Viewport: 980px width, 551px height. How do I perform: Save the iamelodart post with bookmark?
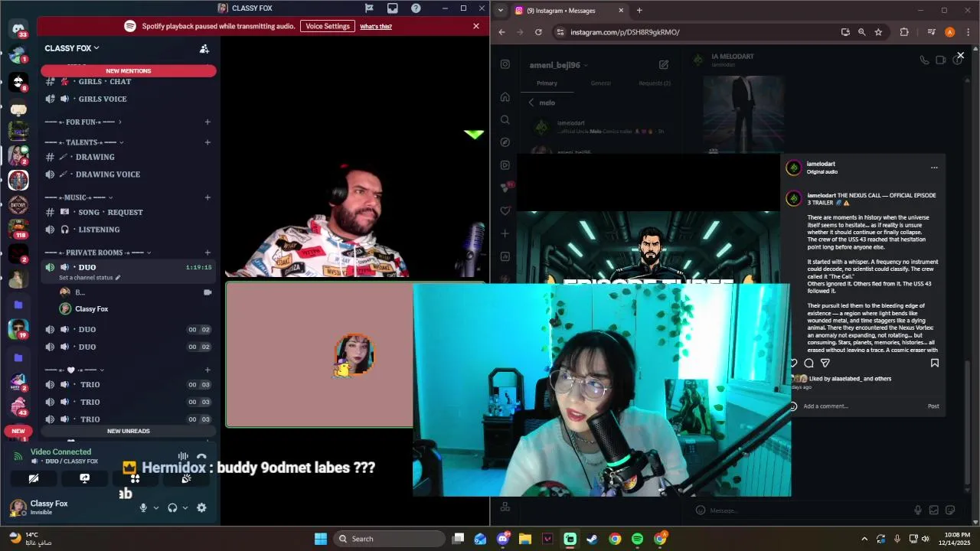click(x=934, y=364)
